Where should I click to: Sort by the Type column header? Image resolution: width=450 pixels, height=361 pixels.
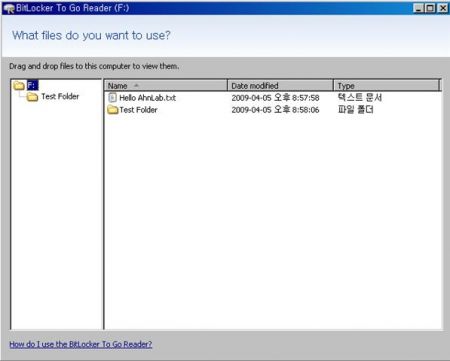click(x=387, y=85)
